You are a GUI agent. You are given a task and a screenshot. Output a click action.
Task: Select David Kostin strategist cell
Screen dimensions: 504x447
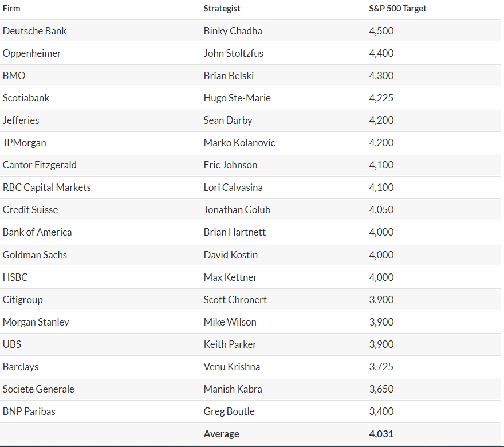coord(231,254)
